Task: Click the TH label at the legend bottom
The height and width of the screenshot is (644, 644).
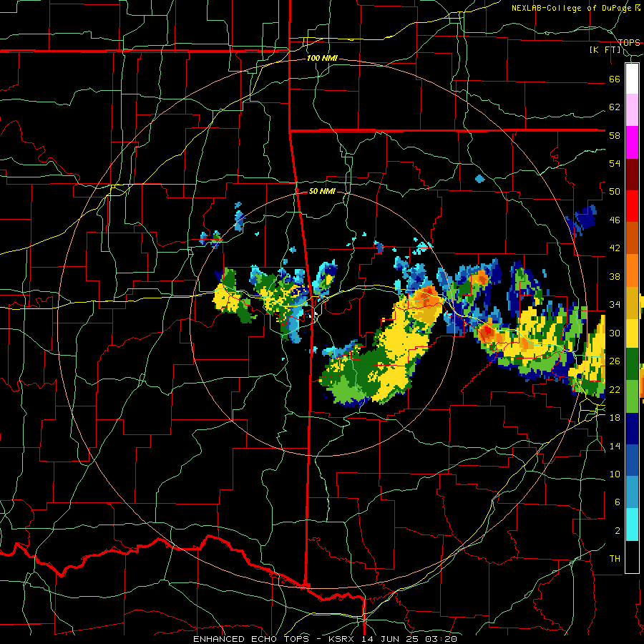Action: click(615, 559)
